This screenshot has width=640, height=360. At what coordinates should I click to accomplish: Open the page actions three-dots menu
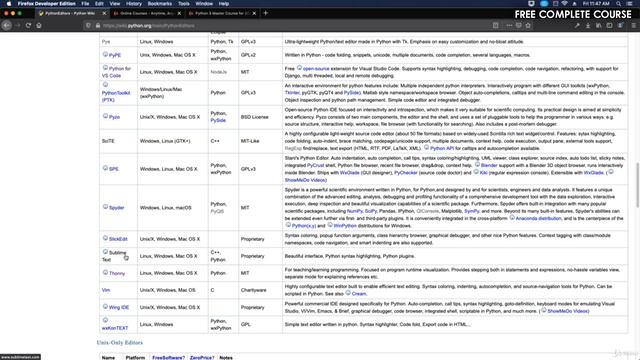(x=509, y=25)
